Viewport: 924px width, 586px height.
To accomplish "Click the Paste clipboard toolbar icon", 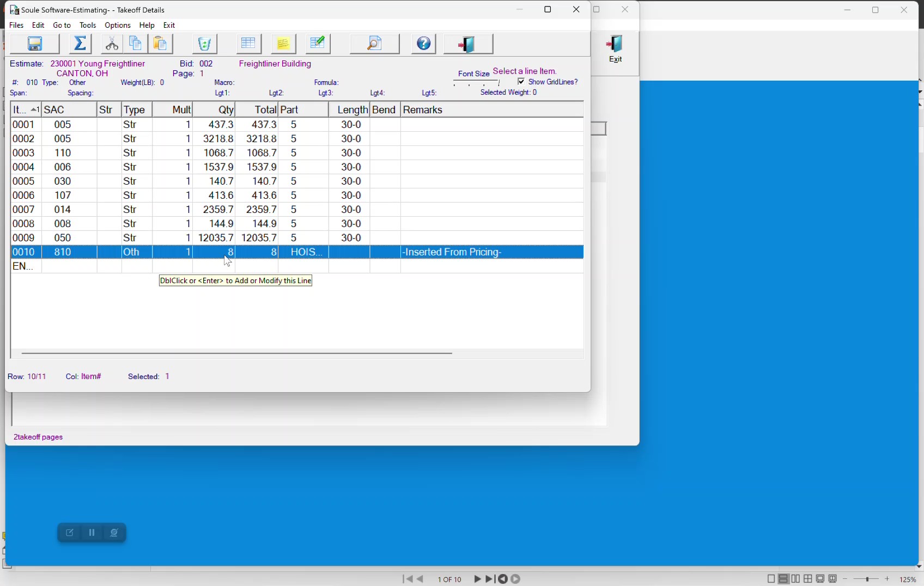I will point(161,44).
